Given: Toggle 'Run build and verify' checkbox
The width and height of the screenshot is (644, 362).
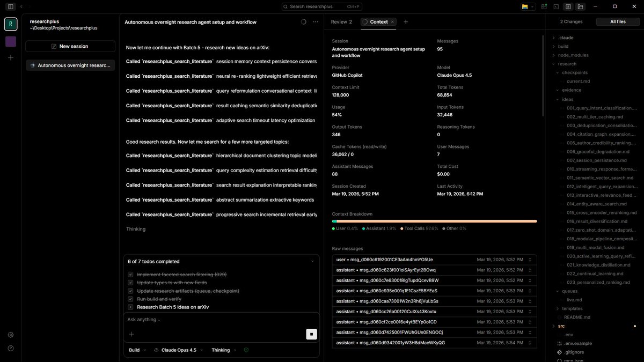Looking at the screenshot, I should [x=130, y=299].
